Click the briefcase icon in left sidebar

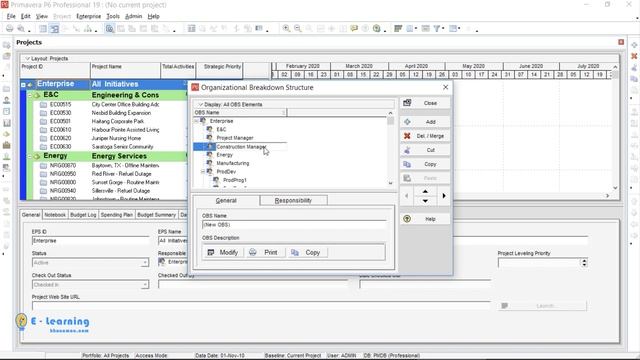[x=7, y=145]
